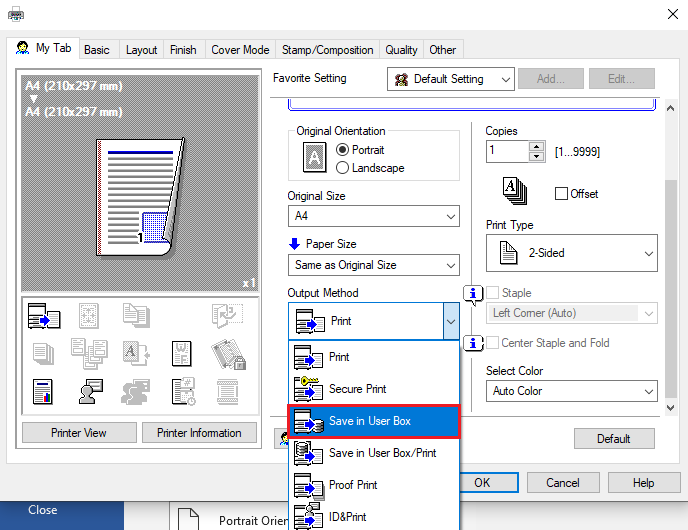Open the Original Size A4 dropdown
Screen dimensions: 688x530
[373, 216]
